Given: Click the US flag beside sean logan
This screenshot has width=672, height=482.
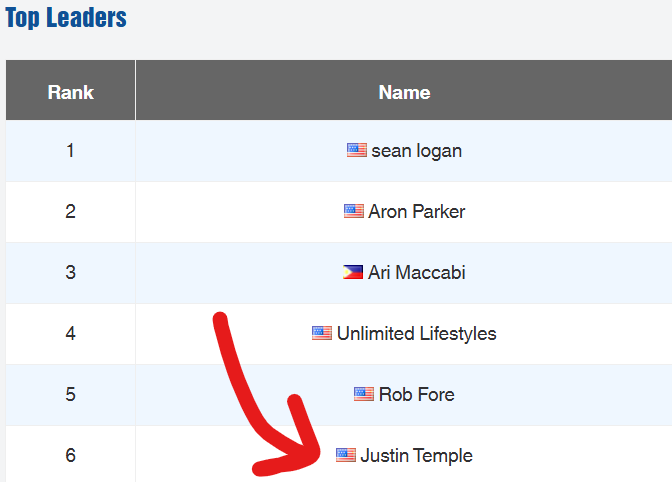Looking at the screenshot, I should click(356, 151).
